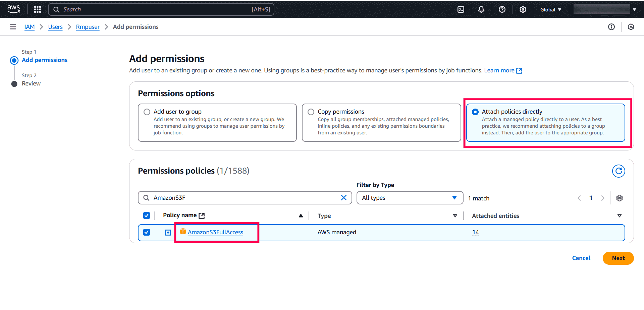644x310 pixels.
Task: Open the help question mark menu
Action: [502, 9]
